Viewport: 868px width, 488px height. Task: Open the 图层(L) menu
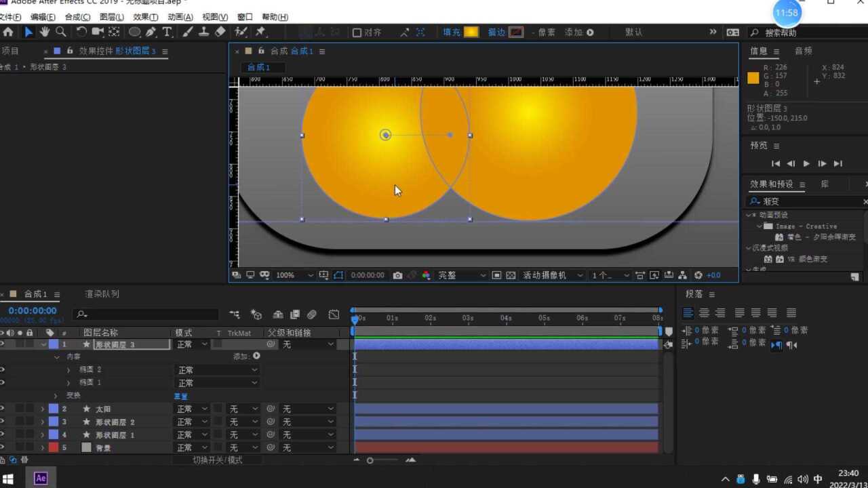(112, 17)
